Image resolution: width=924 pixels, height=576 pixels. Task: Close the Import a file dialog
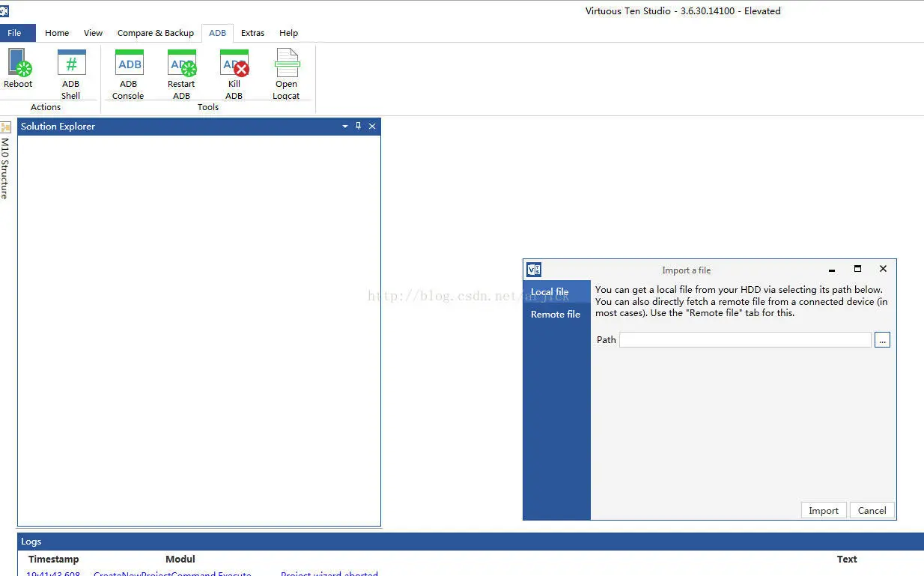pyautogui.click(x=884, y=269)
